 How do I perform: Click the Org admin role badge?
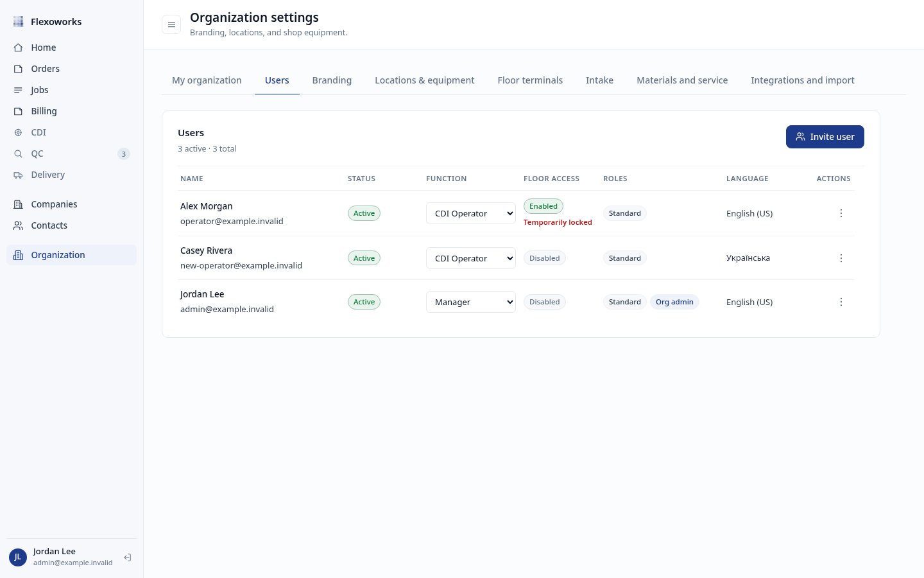(x=674, y=302)
